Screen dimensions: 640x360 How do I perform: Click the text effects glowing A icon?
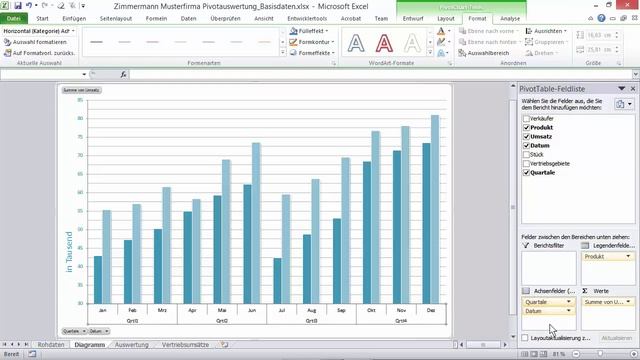pos(441,53)
